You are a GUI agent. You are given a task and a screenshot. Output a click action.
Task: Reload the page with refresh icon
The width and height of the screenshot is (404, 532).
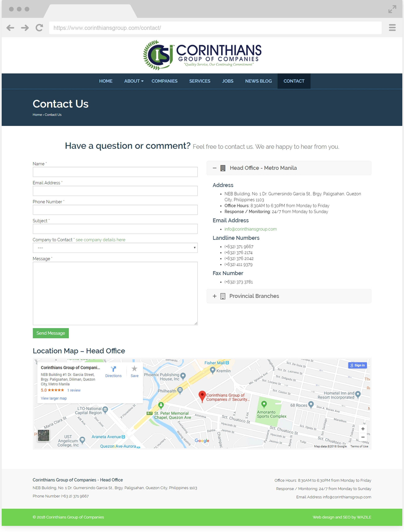point(39,28)
